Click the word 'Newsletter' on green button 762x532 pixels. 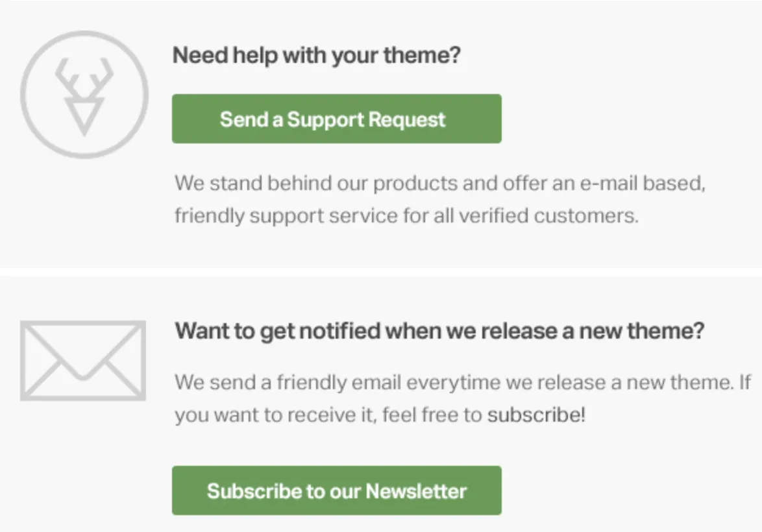tap(416, 491)
